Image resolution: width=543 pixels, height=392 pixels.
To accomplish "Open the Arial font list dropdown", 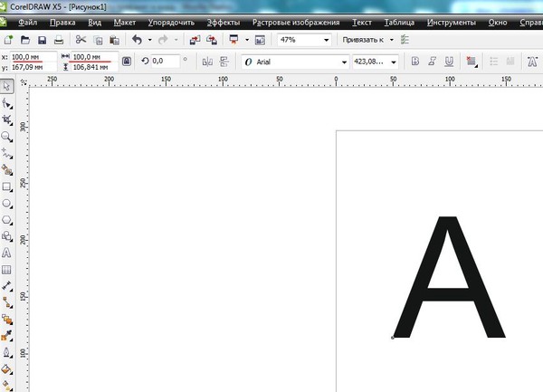I will pyautogui.click(x=344, y=62).
